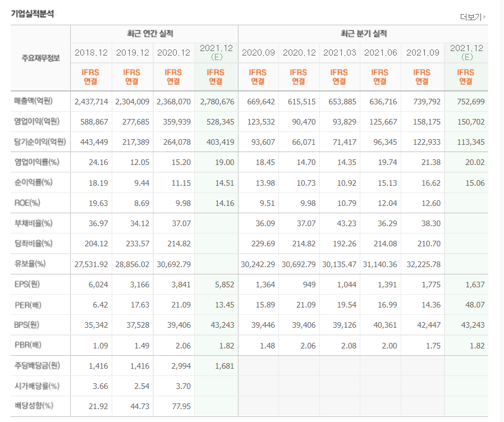504x422 pixels.
Task: Click the reserve ratio 27,531.92
Action: pos(91,264)
